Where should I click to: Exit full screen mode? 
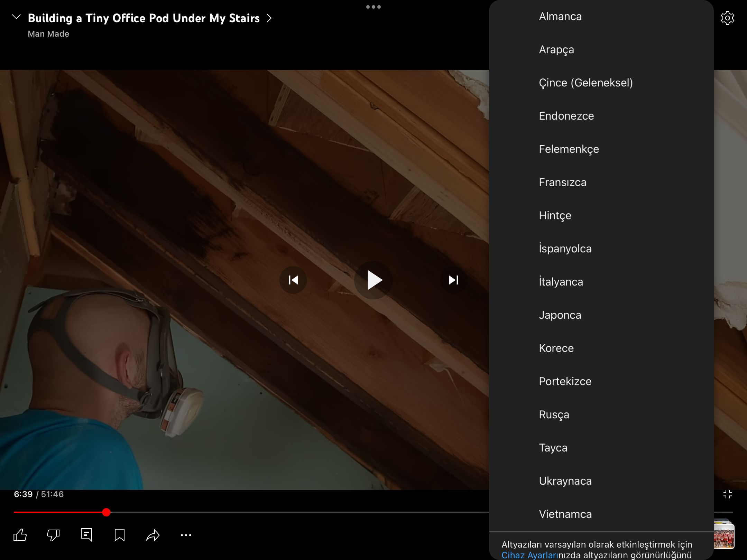(728, 494)
